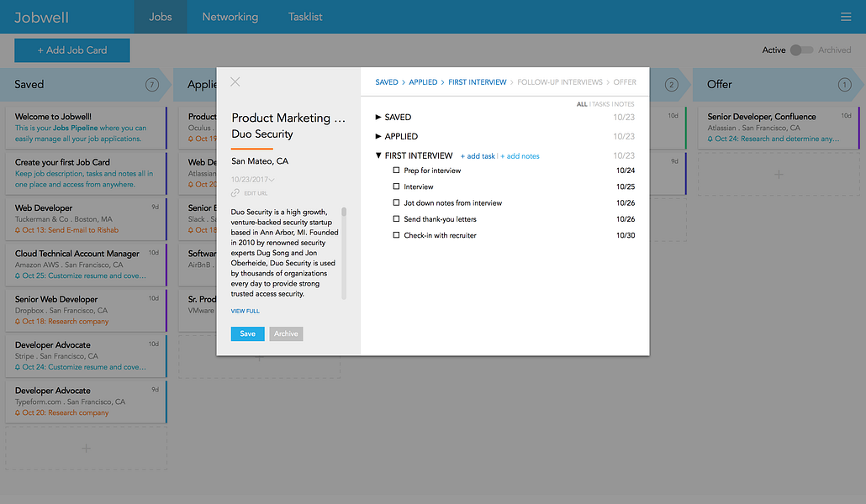Image resolution: width=866 pixels, height=504 pixels.
Task: Open the Networking tab
Action: [x=230, y=17]
